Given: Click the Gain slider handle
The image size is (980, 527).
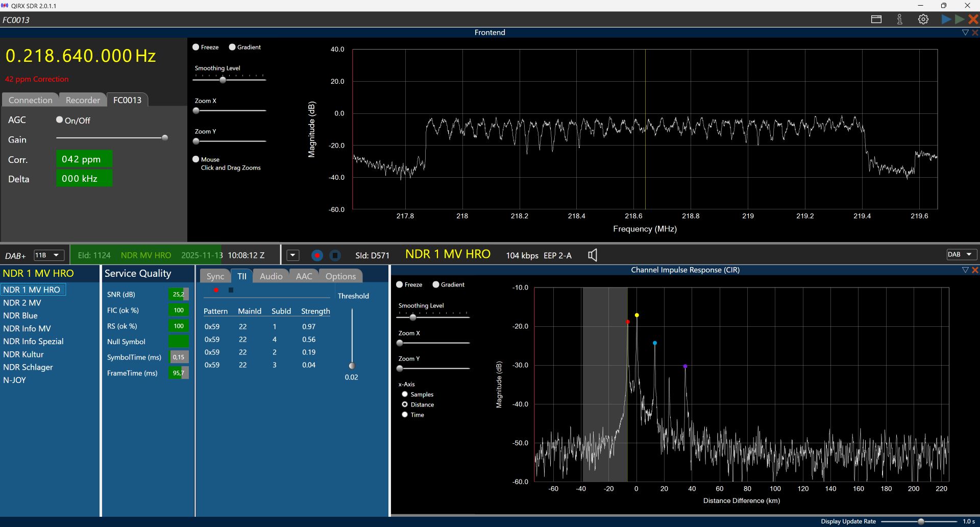Looking at the screenshot, I should pos(164,138).
